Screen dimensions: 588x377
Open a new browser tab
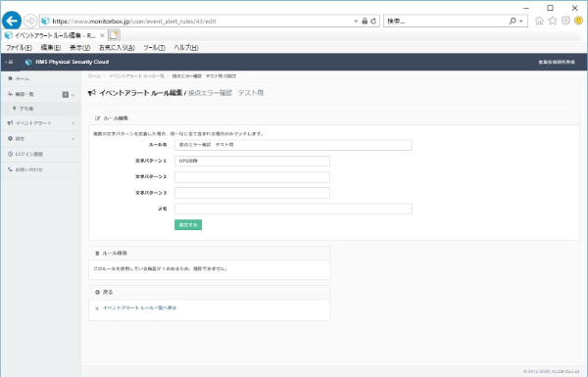tap(114, 35)
